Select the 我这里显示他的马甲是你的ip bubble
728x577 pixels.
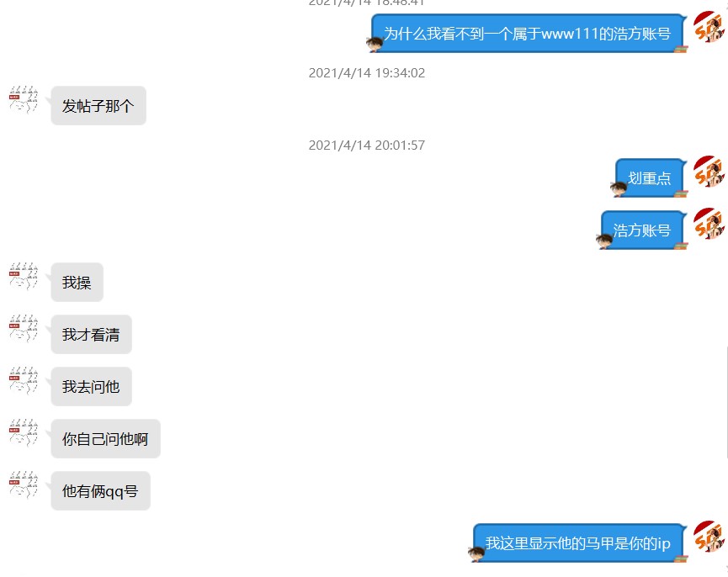[x=578, y=543]
